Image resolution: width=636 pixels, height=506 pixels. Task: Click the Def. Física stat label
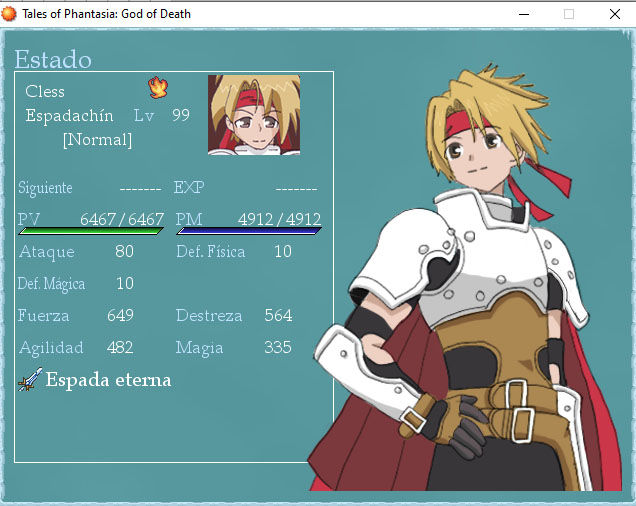coord(211,252)
